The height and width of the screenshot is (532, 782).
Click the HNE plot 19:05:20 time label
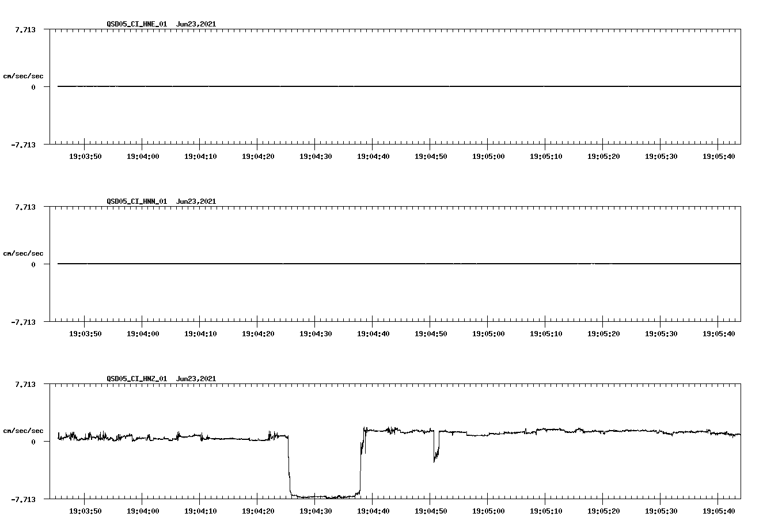pos(603,157)
